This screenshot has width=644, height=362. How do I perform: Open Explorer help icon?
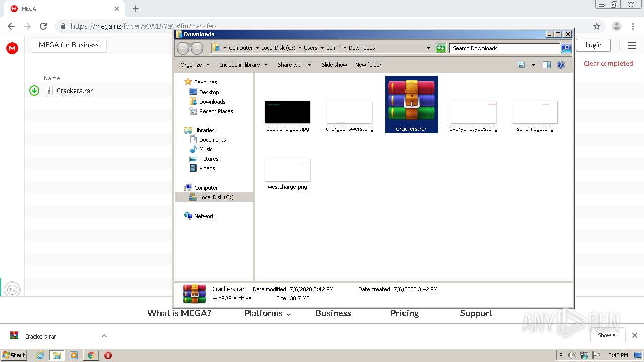561,65
